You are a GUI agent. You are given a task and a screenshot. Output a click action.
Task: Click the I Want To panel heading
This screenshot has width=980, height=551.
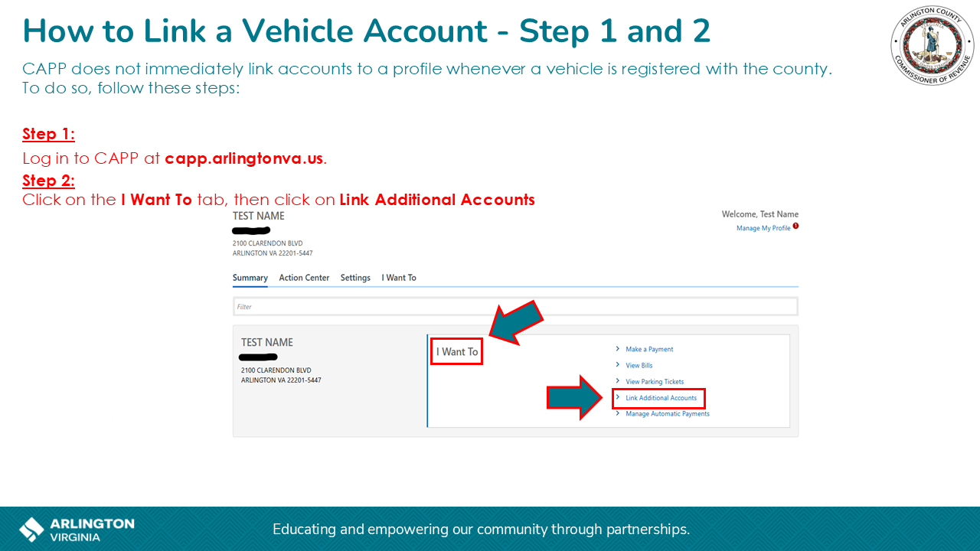point(457,352)
